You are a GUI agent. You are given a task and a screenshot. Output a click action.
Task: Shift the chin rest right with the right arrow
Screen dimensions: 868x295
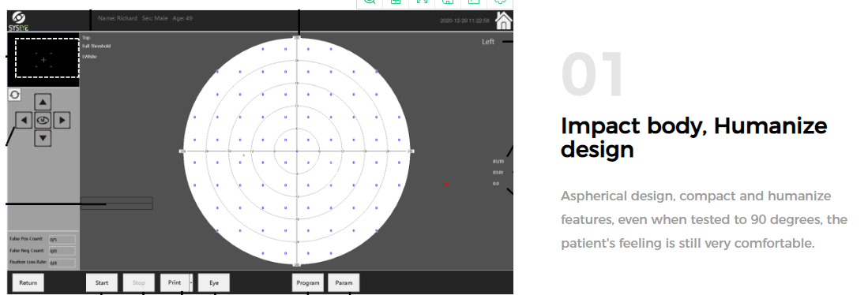[62, 120]
